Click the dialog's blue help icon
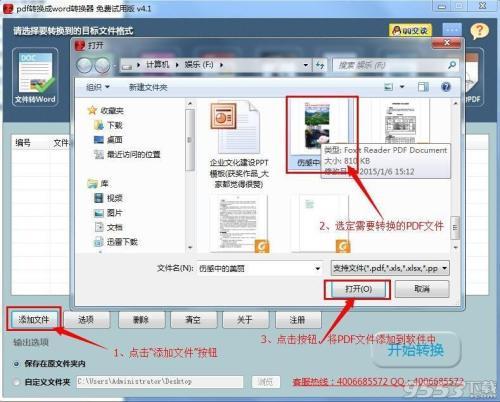 click(445, 87)
